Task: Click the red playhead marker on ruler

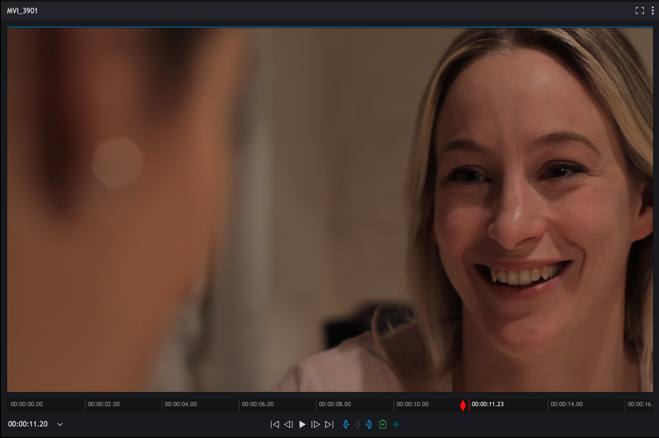Action: pos(462,405)
